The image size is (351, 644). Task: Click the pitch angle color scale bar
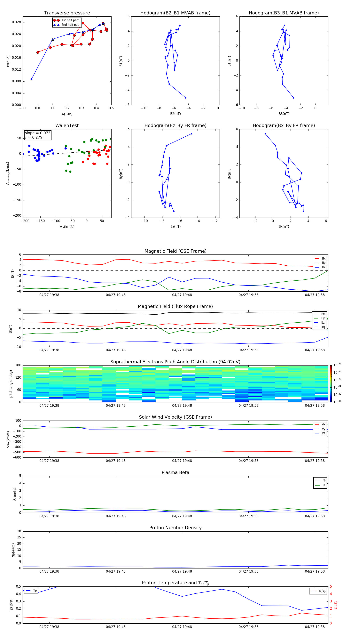point(331,383)
